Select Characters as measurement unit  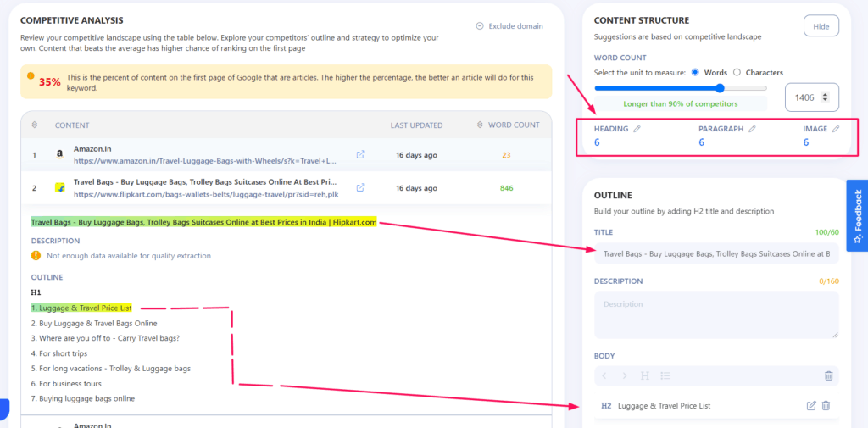(x=737, y=73)
